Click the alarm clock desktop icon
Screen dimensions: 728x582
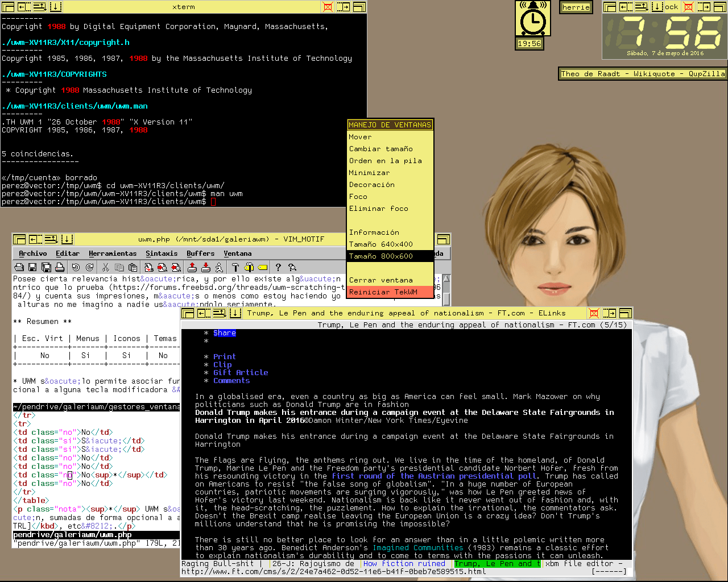532,19
